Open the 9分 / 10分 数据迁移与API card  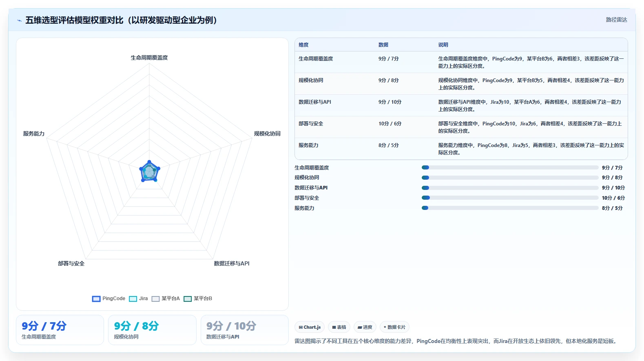[245, 330]
